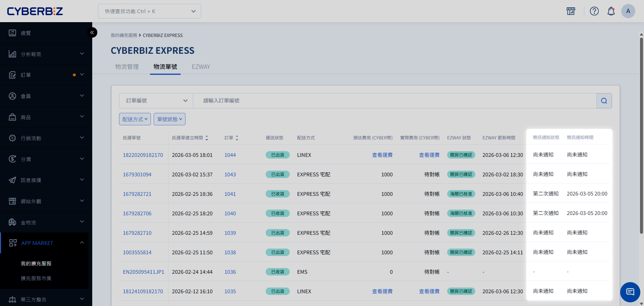The height and width of the screenshot is (306, 644).
Task: Open the storefront icon in header
Action: point(571,11)
